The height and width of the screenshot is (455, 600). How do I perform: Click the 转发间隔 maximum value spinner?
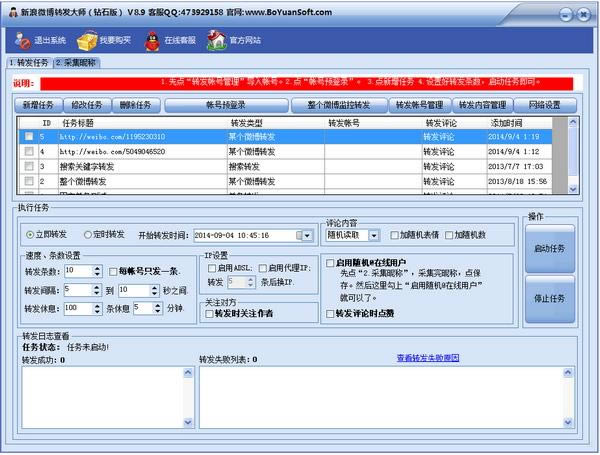click(x=154, y=290)
